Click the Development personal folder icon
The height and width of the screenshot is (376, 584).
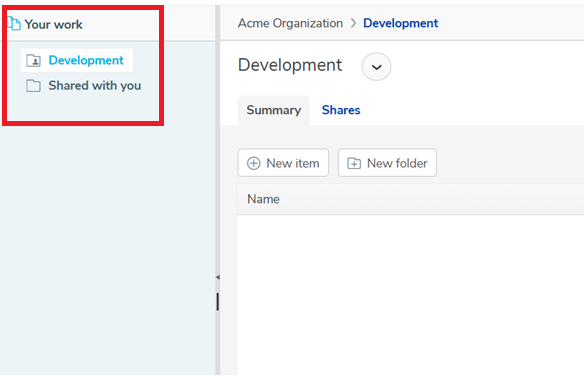pos(34,60)
